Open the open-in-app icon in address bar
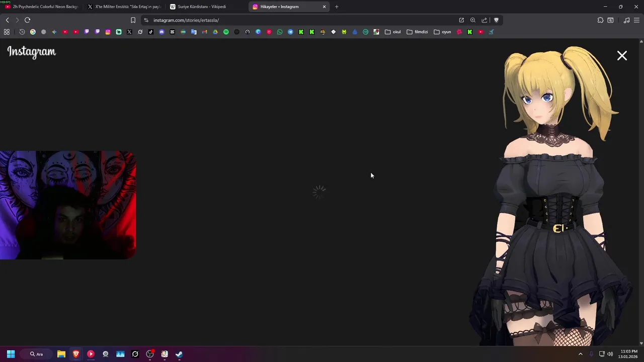 pos(461,20)
